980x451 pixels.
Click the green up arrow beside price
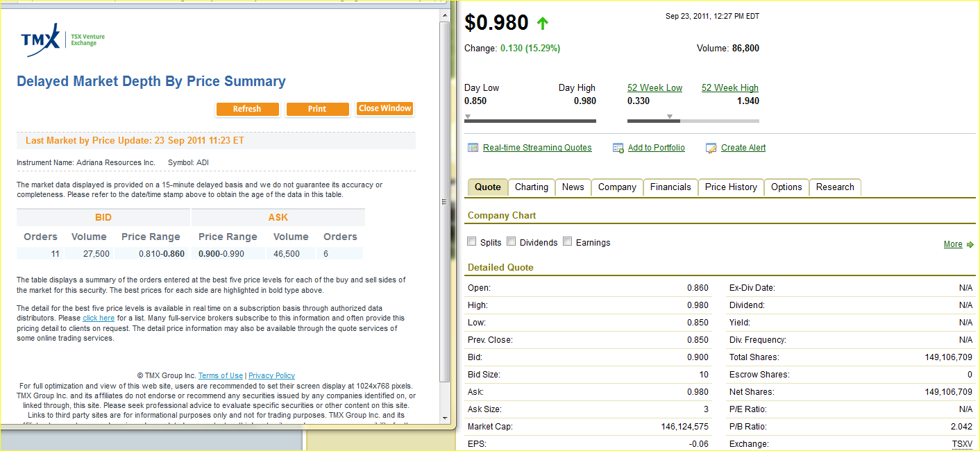(543, 24)
